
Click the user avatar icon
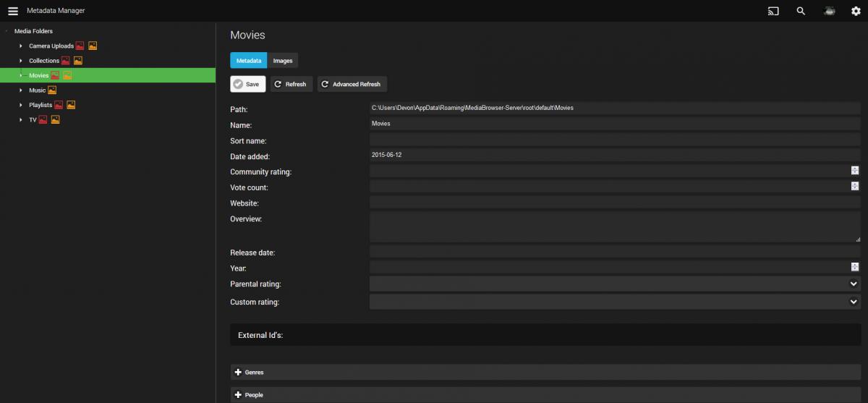(829, 11)
